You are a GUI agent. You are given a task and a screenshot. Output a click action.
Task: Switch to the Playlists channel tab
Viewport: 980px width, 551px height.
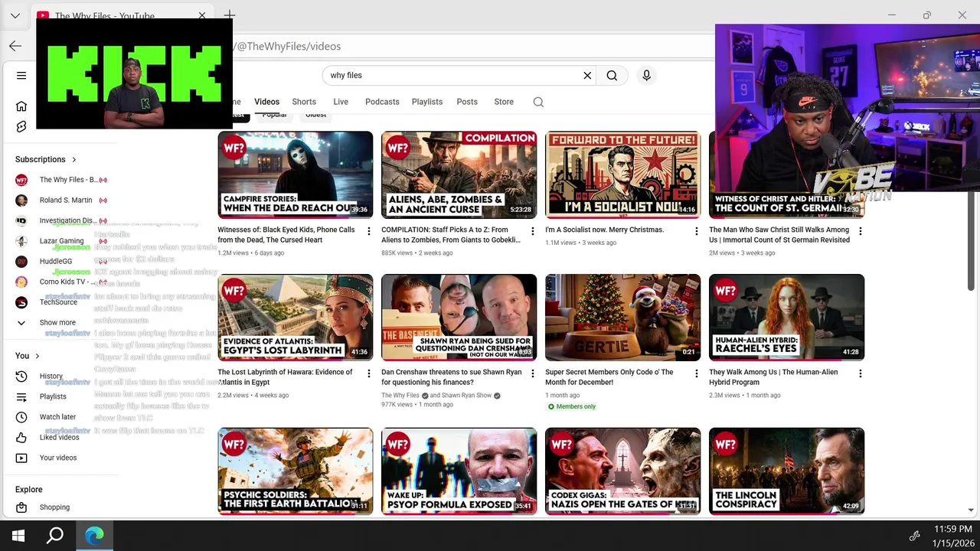427,102
